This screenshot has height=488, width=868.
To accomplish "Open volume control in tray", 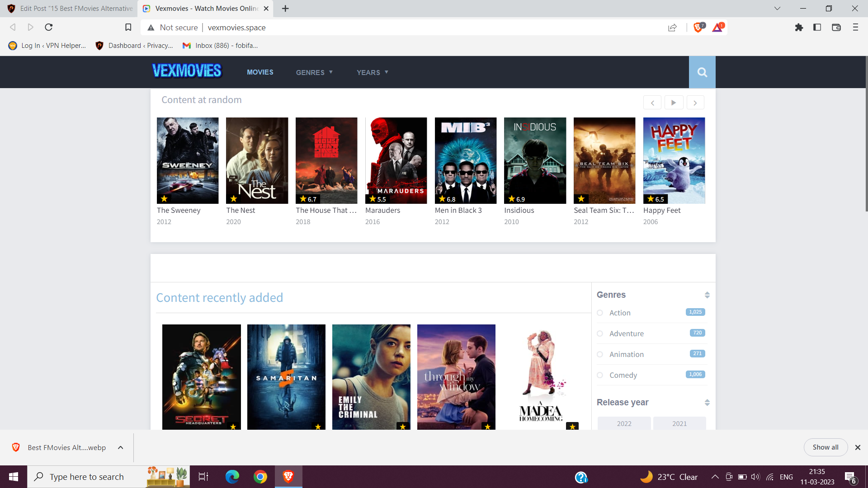I will [x=755, y=477].
